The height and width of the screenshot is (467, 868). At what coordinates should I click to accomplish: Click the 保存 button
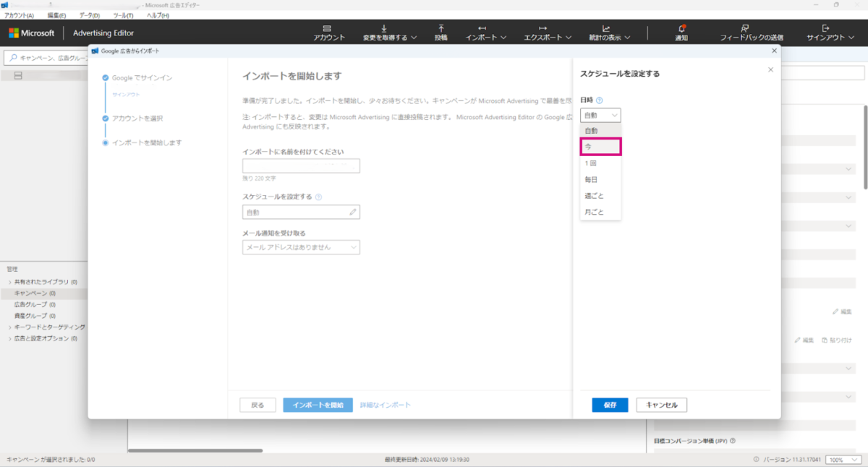click(610, 405)
